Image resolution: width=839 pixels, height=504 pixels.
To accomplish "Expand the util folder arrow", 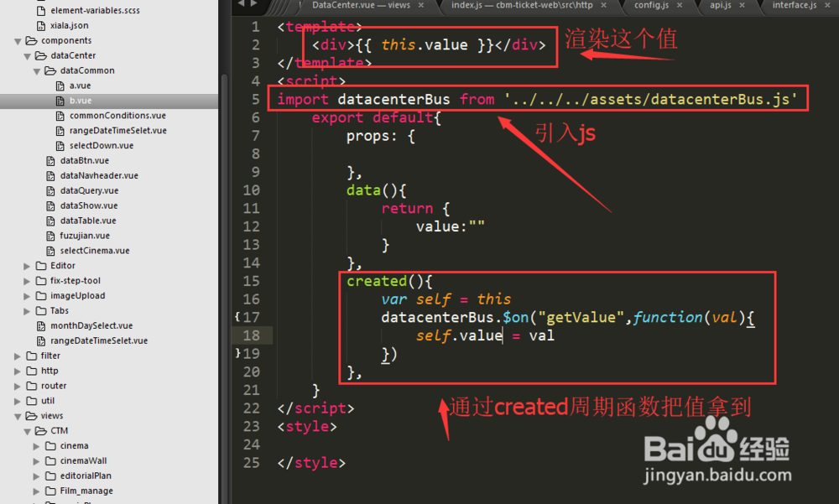I will click(x=17, y=401).
